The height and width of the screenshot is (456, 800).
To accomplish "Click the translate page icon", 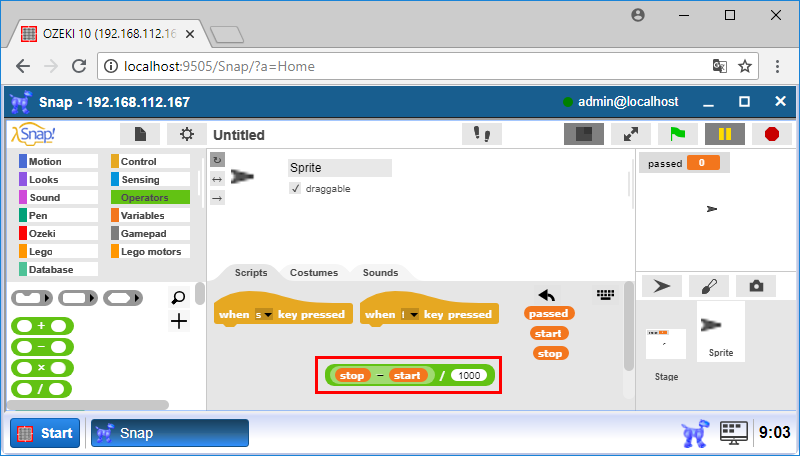I will click(x=719, y=66).
